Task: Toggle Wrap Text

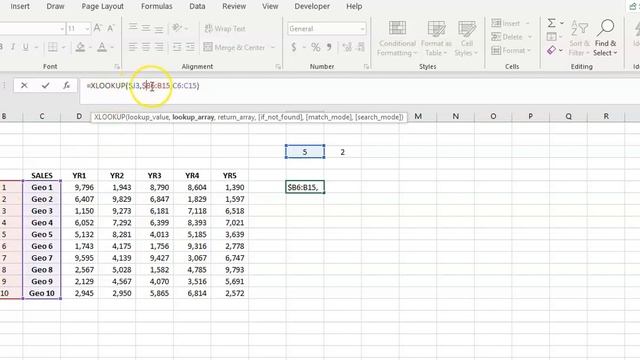Action: 225,29
